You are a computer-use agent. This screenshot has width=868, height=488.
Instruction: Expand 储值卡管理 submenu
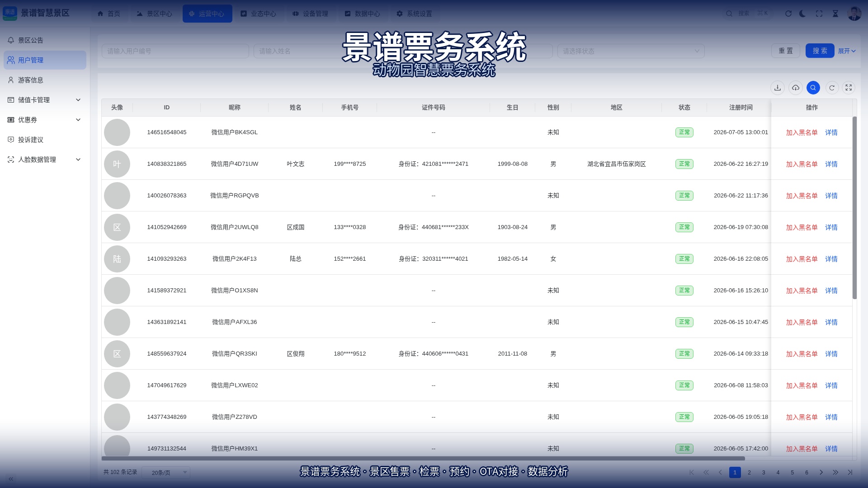click(x=45, y=100)
